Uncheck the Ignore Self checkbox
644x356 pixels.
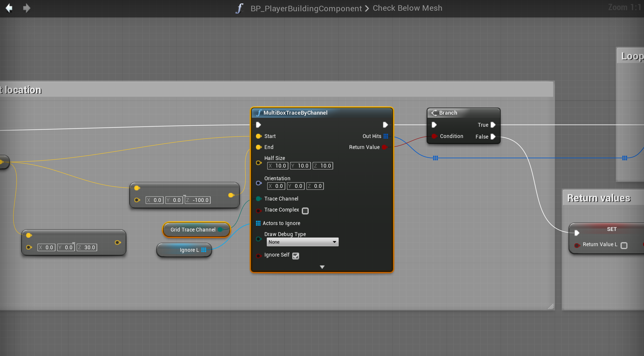tap(295, 256)
